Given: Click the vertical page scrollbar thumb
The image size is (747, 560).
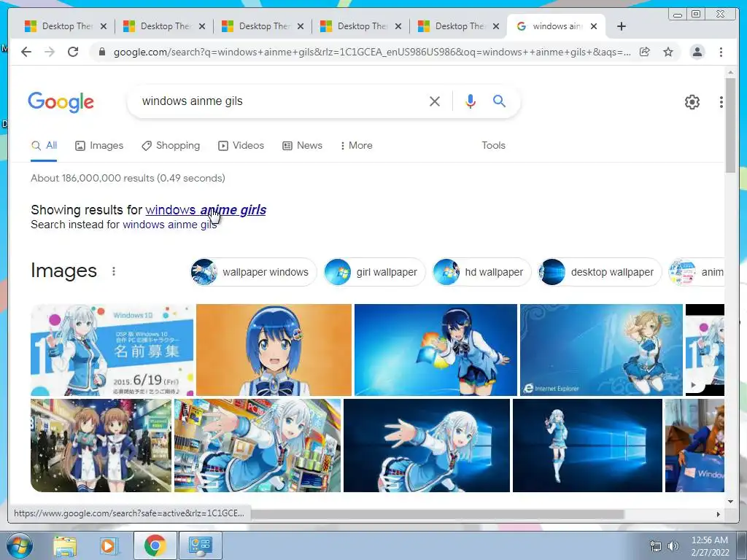Looking at the screenshot, I should [730, 125].
